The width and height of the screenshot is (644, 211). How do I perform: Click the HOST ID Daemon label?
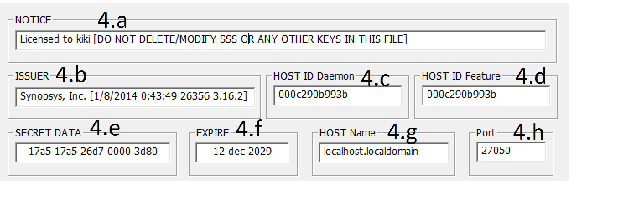click(x=314, y=76)
